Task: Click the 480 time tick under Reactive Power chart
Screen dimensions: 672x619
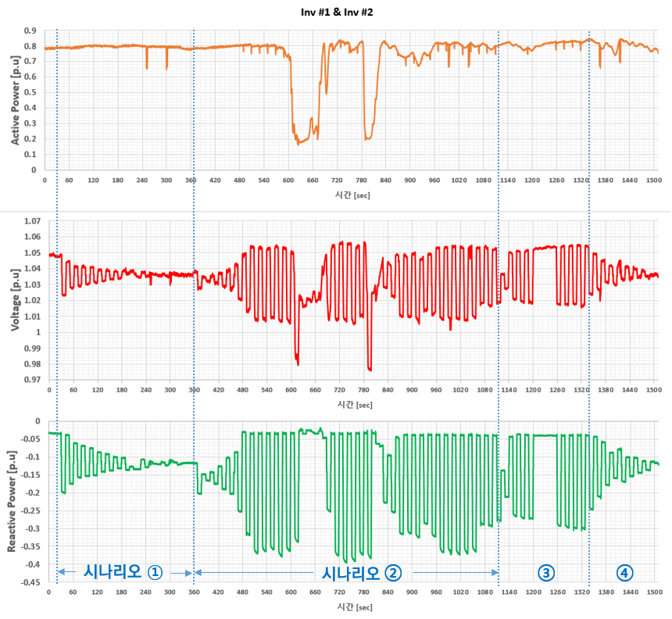Action: pos(242,592)
